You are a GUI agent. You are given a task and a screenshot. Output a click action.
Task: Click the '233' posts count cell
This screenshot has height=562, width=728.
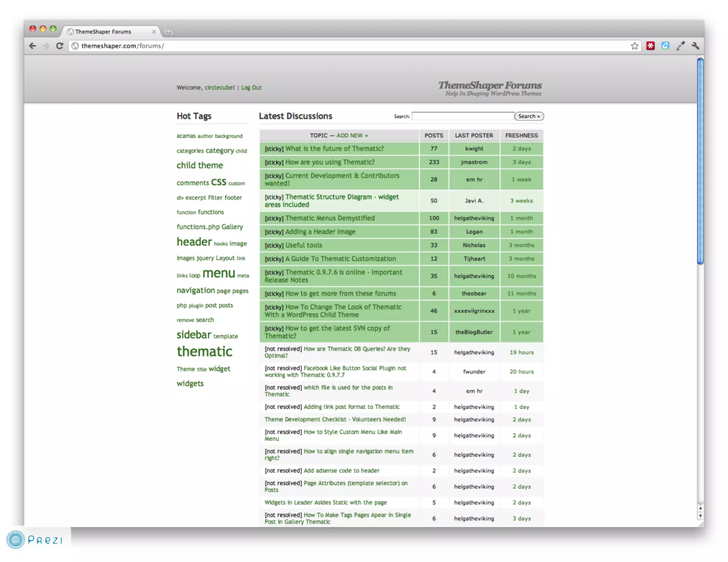tap(434, 162)
